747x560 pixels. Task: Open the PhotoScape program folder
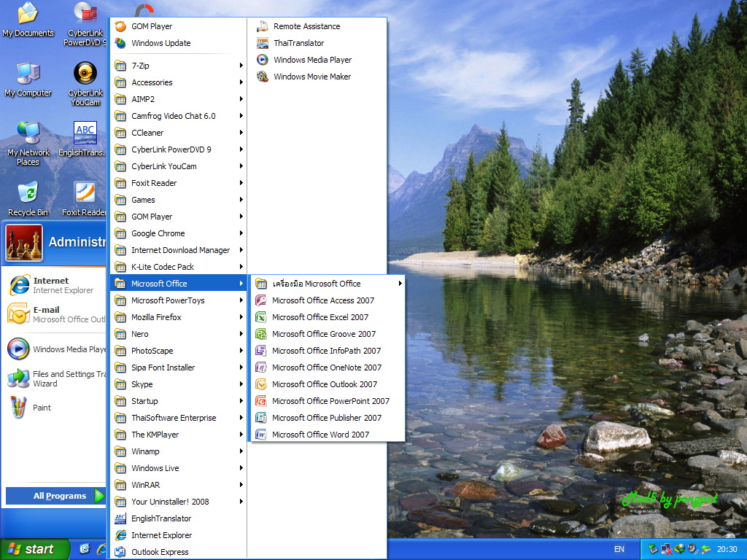click(179, 351)
